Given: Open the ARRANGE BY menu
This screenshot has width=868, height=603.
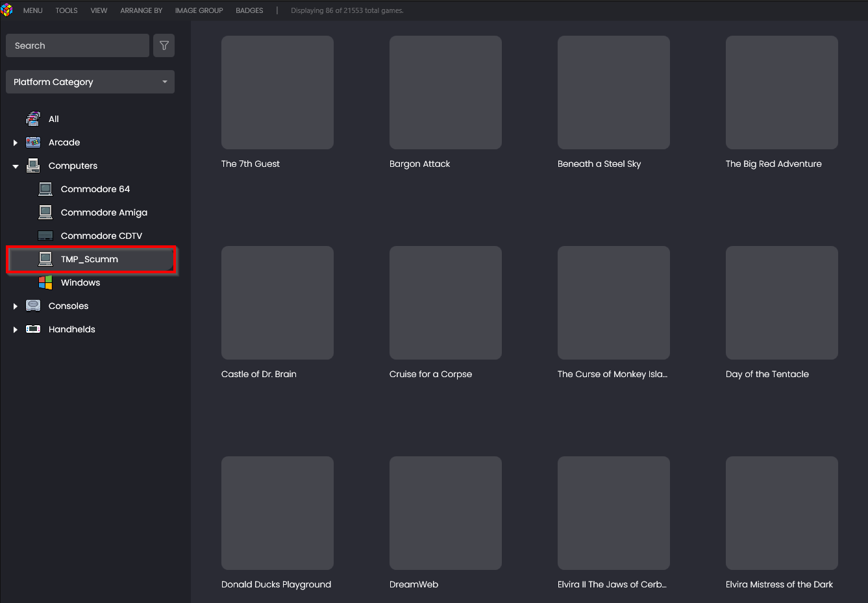Looking at the screenshot, I should (141, 10).
